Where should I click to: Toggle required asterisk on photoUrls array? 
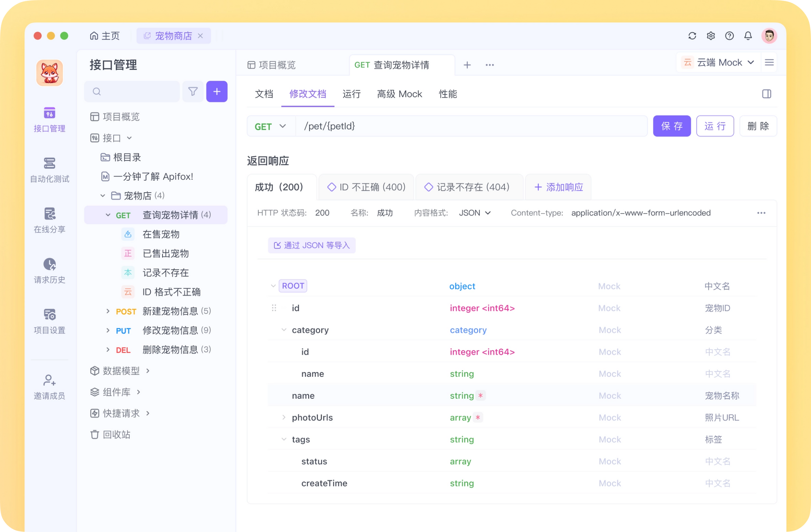click(x=478, y=417)
